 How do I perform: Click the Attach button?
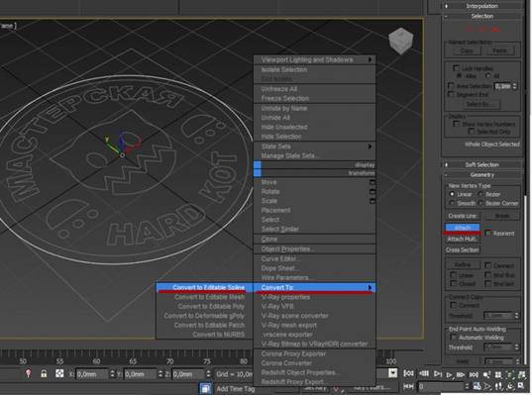point(463,228)
